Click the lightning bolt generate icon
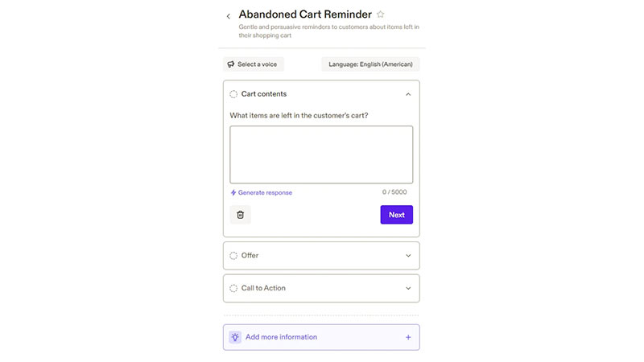Viewport: 644px width, 362px height. pos(233,192)
